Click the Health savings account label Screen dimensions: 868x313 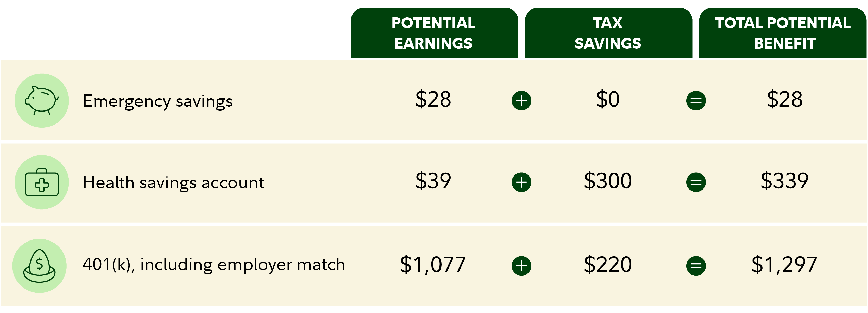click(x=174, y=183)
